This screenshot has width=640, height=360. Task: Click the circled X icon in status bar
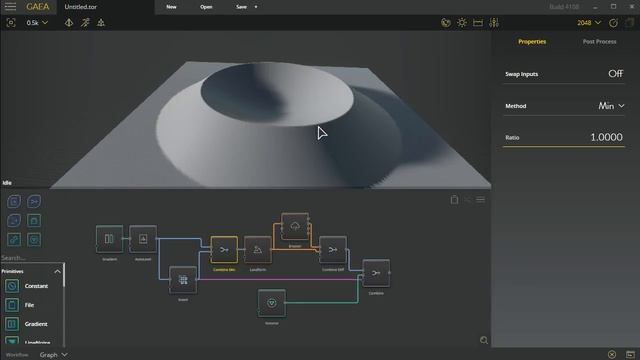[x=611, y=354]
